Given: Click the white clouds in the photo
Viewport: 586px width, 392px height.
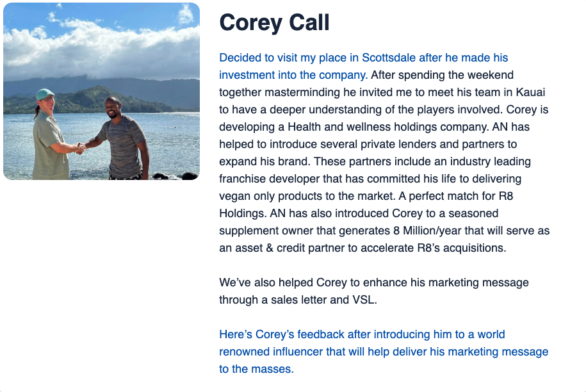Looking at the screenshot, I should (101, 49).
